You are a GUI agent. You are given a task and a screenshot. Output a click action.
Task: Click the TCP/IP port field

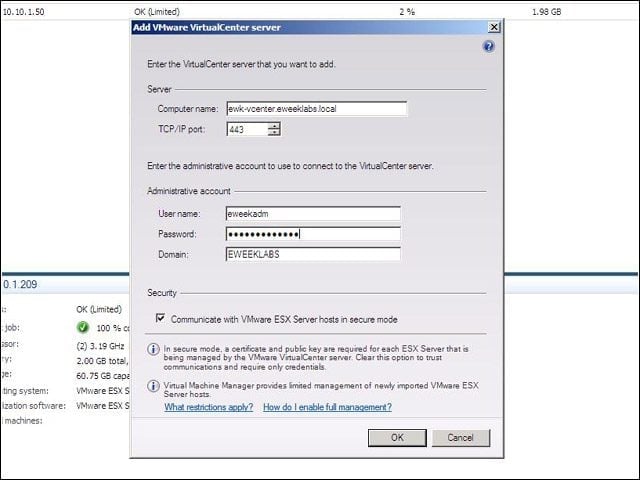click(247, 129)
